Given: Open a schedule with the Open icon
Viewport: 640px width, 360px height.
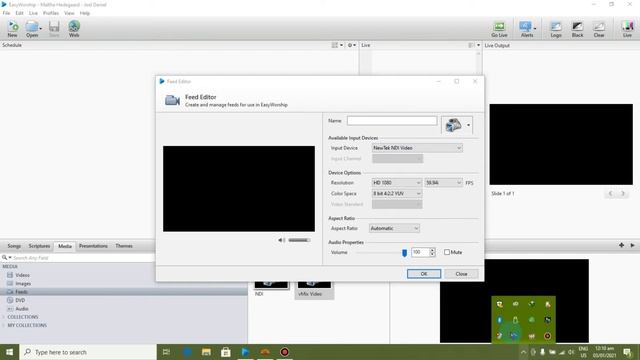Looking at the screenshot, I should (x=32, y=29).
